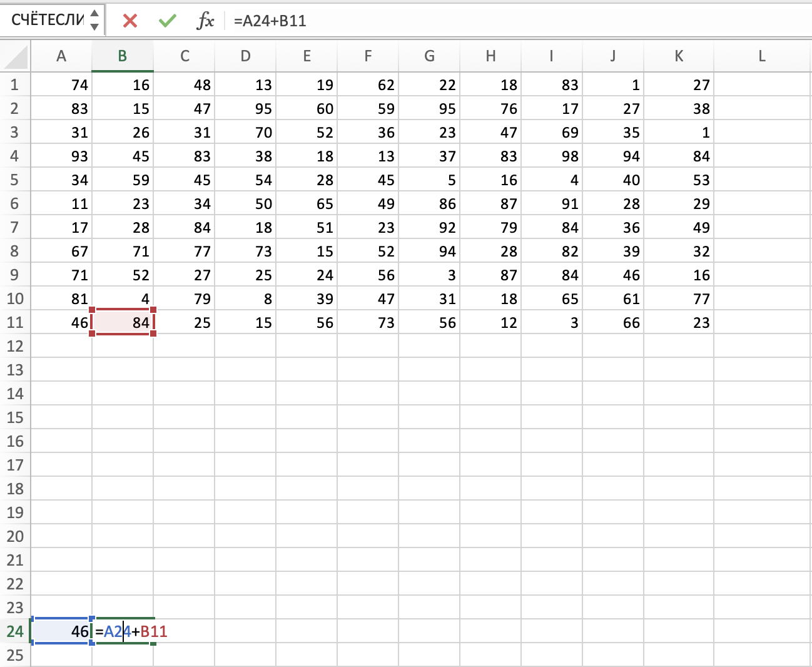Click the Select All corner triangle
Screen dimensions: 812x667
pyautogui.click(x=16, y=57)
